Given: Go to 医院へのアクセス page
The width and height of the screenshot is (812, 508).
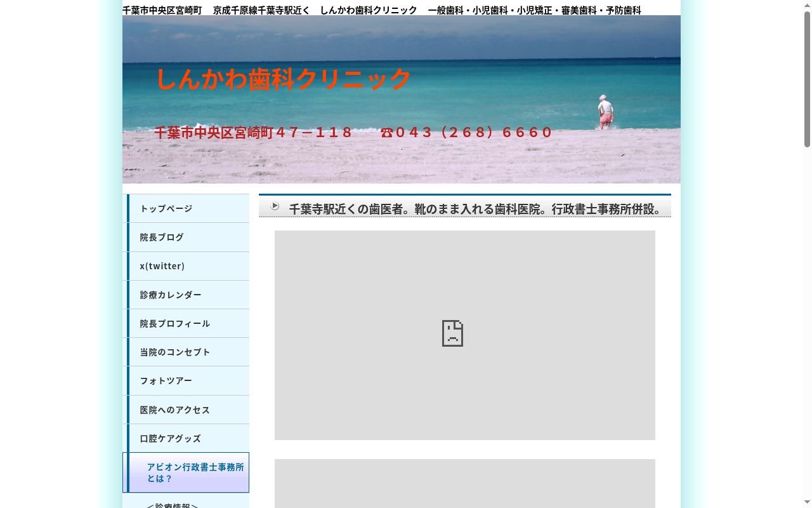Looking at the screenshot, I should tap(186, 410).
